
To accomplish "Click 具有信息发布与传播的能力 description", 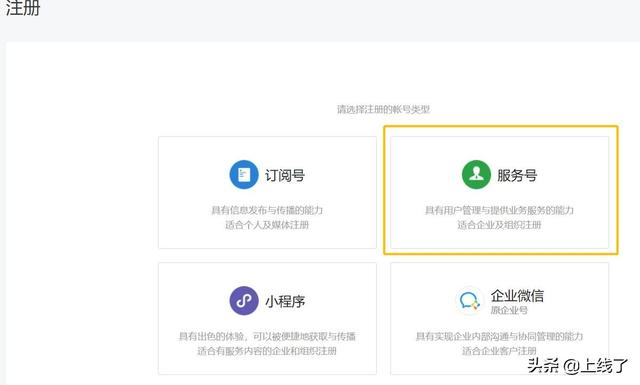I will tap(267, 210).
